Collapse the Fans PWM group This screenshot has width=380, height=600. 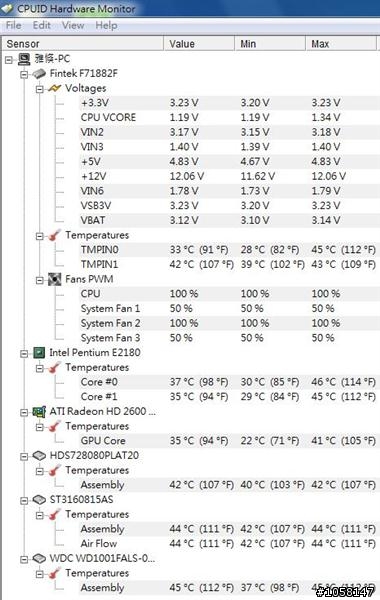(x=39, y=280)
